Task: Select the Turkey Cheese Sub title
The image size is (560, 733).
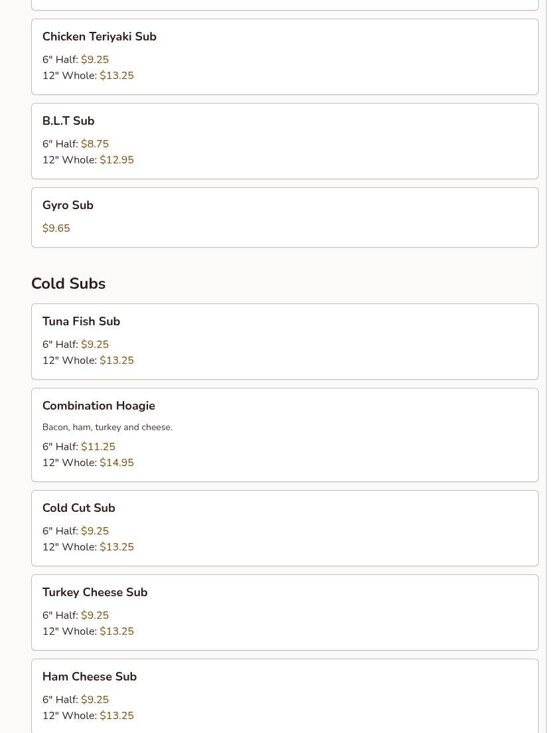Action: click(95, 592)
